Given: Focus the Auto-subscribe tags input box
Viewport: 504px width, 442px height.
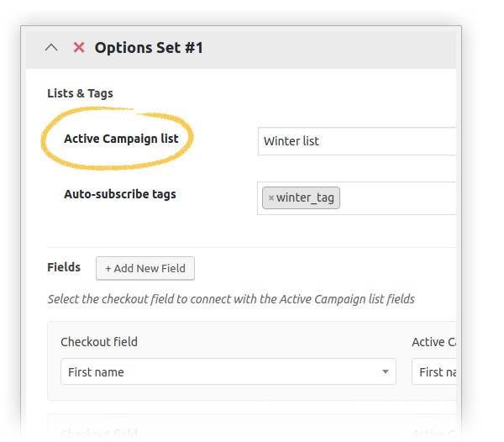Looking at the screenshot, I should [395, 198].
